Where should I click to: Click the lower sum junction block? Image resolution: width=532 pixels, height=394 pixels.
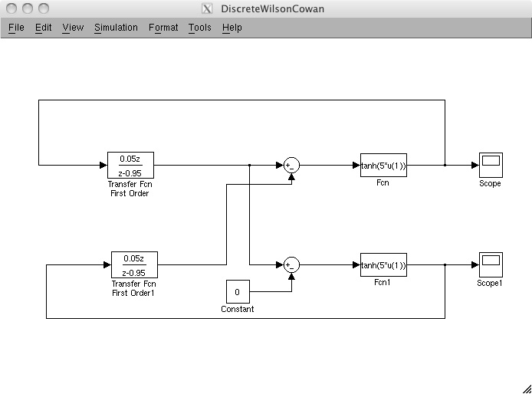pyautogui.click(x=291, y=264)
